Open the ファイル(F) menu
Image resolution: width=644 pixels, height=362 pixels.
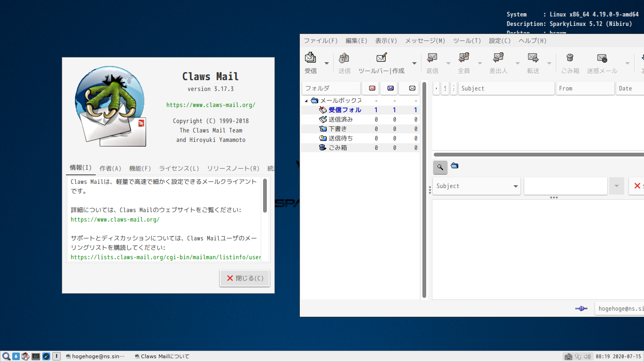click(321, 41)
